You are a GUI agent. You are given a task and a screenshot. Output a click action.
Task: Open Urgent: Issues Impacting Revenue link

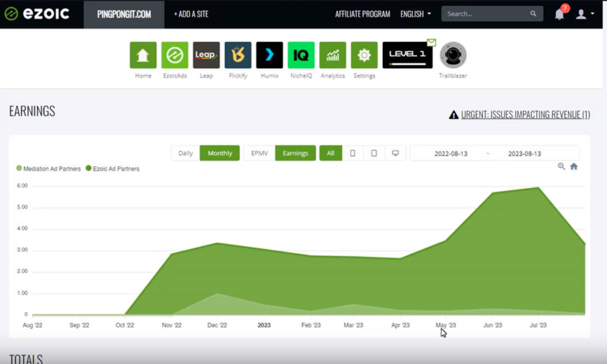[526, 115]
